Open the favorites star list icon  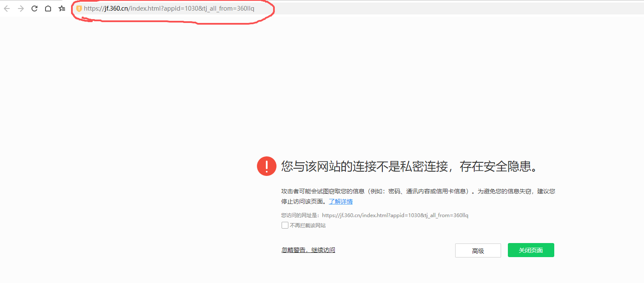point(62,8)
